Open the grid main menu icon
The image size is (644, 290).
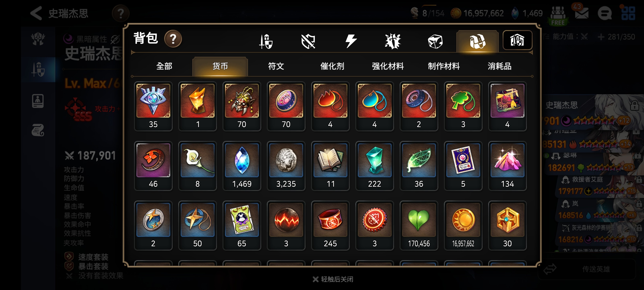click(628, 13)
